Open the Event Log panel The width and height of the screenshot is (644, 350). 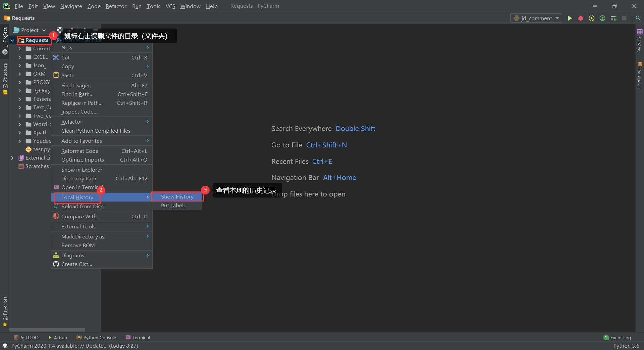pyautogui.click(x=620, y=338)
